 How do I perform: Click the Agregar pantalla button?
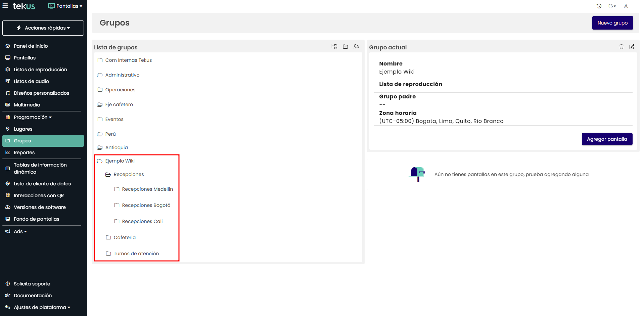tap(607, 139)
